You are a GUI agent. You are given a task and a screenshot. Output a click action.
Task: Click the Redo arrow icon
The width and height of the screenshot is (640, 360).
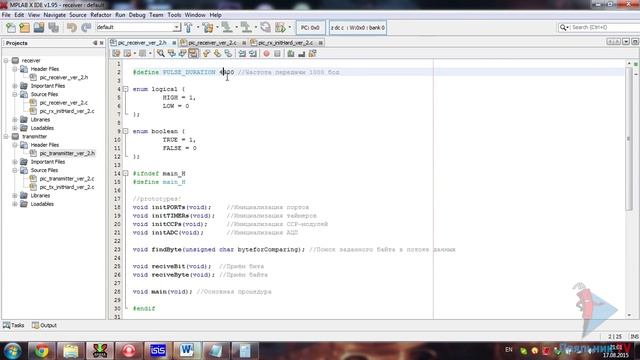[86, 27]
